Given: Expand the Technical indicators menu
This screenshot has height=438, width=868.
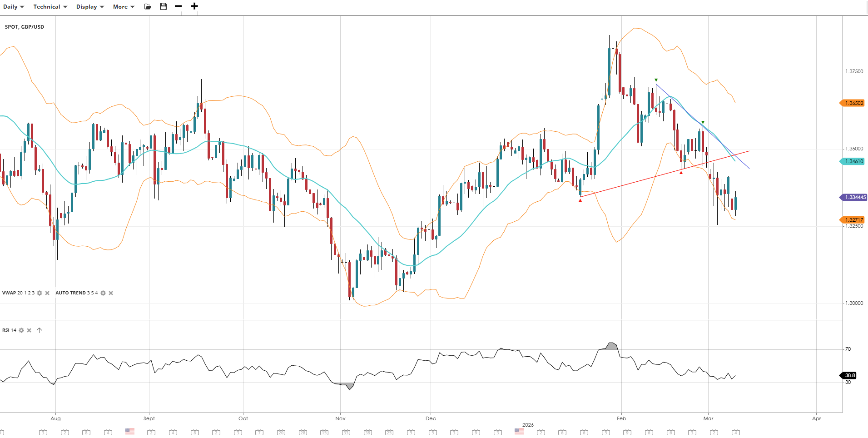Looking at the screenshot, I should coord(50,7).
